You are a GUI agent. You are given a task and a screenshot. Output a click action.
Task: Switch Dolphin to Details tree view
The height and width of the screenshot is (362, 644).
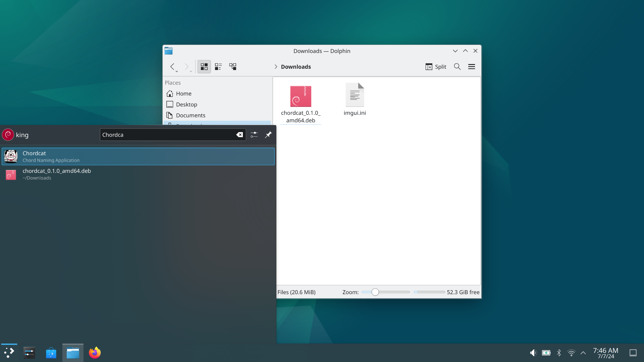tap(233, 67)
